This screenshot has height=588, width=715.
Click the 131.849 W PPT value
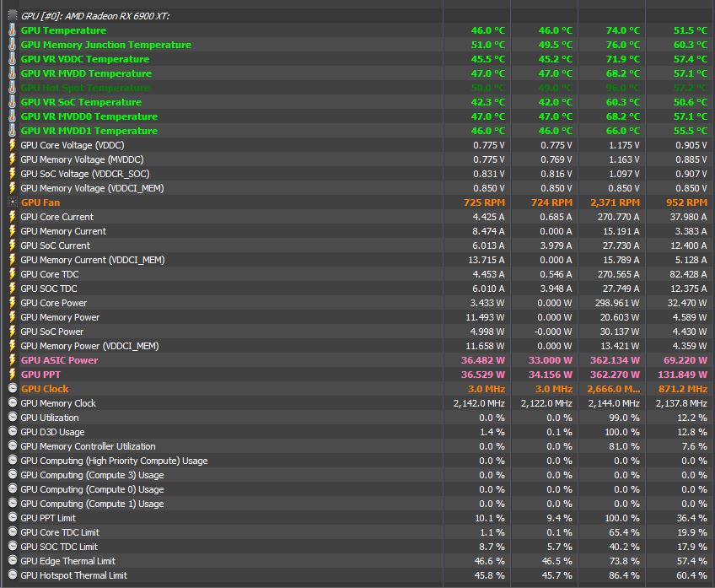point(683,375)
